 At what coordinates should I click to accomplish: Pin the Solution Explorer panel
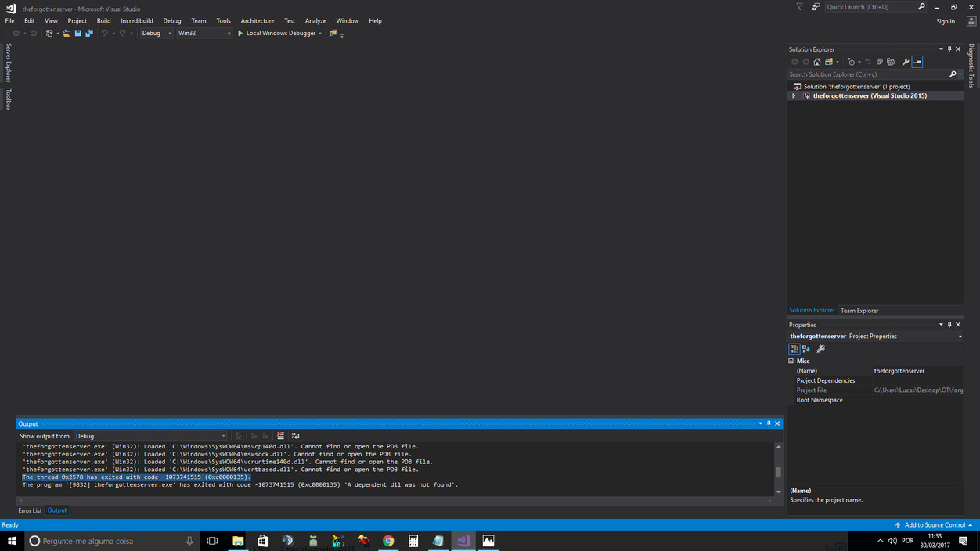[x=949, y=49]
